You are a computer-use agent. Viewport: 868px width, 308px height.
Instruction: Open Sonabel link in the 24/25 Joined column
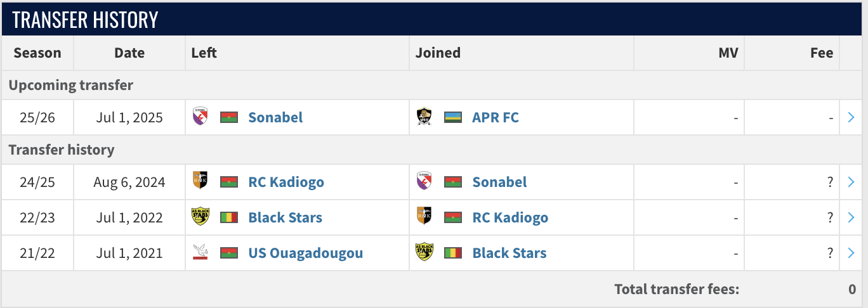click(499, 182)
